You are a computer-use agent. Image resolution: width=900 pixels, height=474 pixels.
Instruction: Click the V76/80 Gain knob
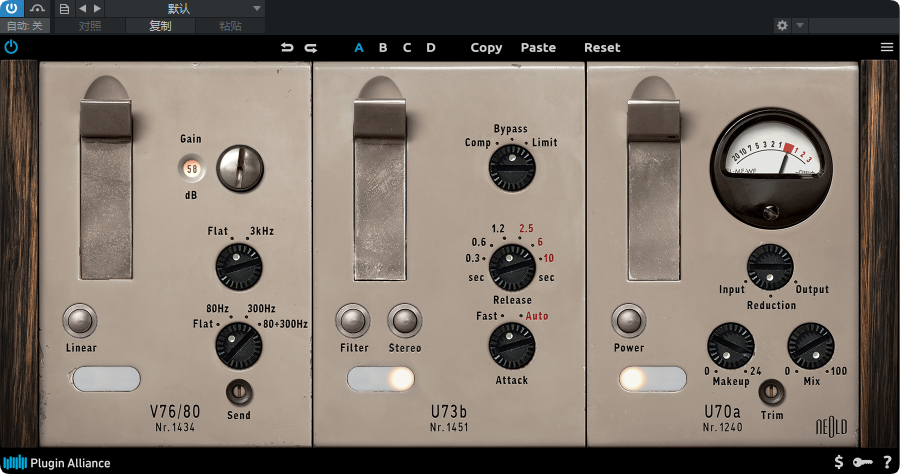tap(240, 168)
